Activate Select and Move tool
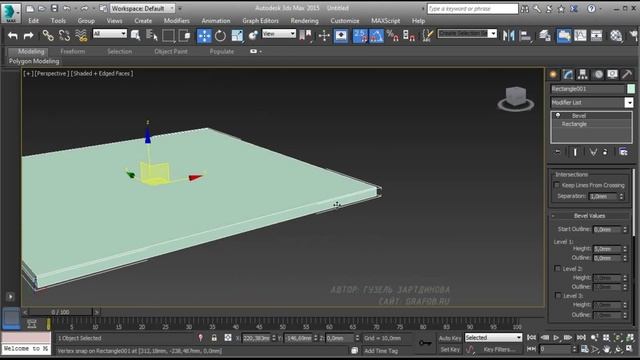This screenshot has height=360, width=640. (x=204, y=36)
